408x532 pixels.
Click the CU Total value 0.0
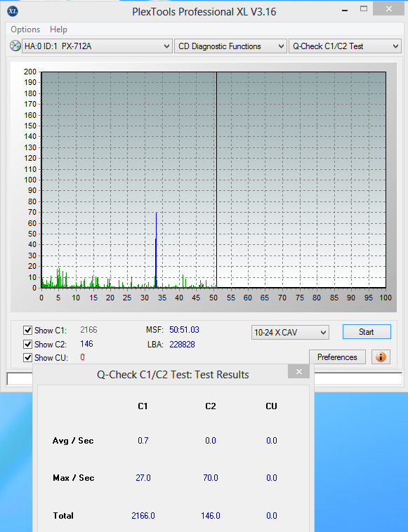click(272, 516)
